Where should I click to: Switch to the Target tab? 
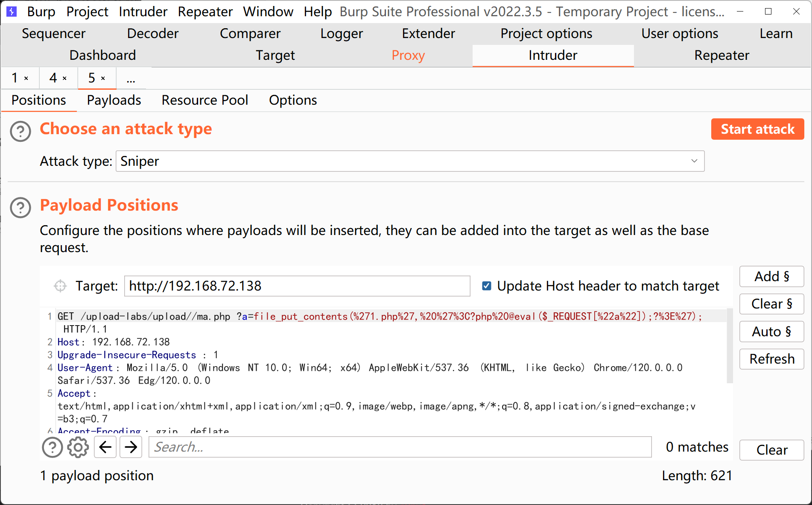click(x=275, y=56)
